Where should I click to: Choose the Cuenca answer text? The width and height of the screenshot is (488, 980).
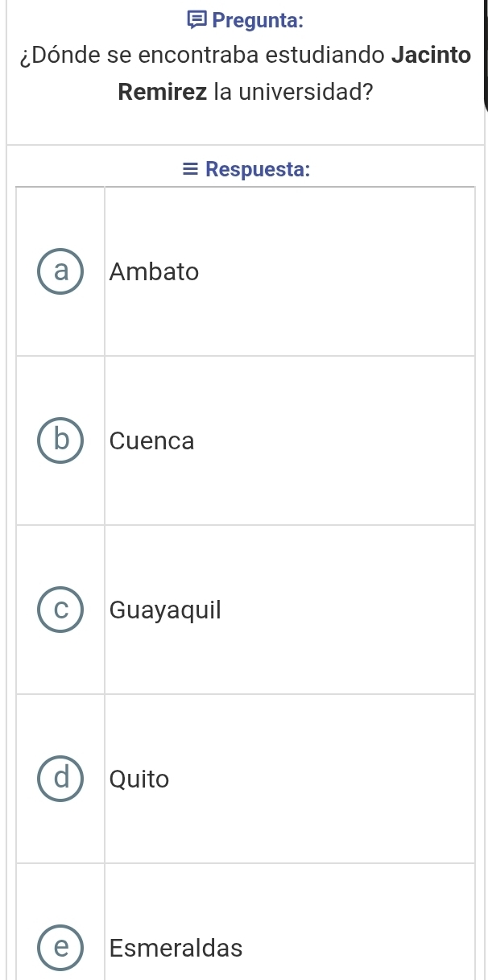pos(152,441)
